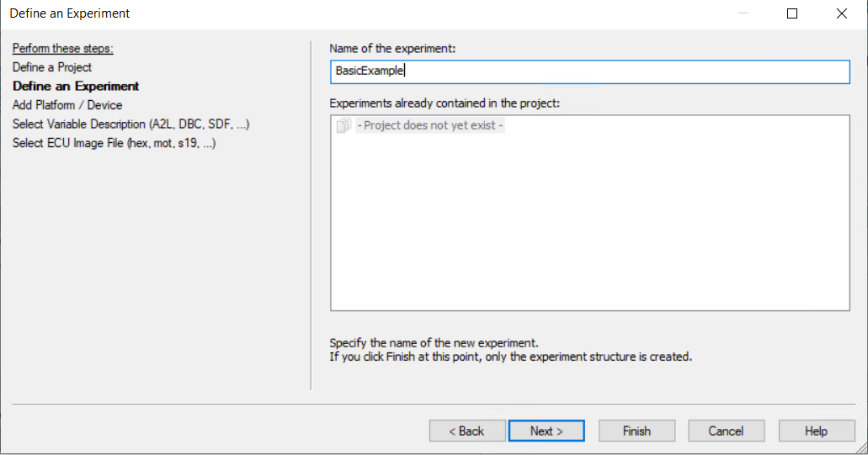Click the empty area of the experiments list
This screenshot has height=455, width=868.
(589, 227)
